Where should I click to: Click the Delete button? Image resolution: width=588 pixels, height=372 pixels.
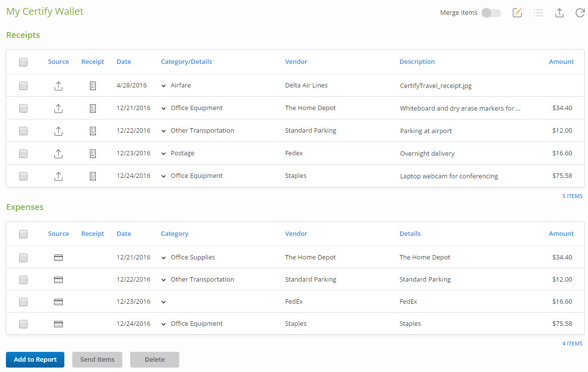[154, 360]
